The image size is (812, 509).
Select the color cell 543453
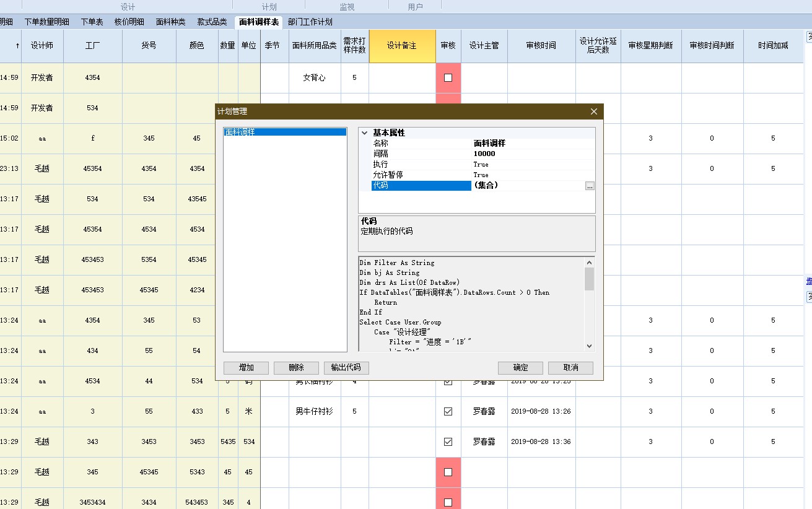[x=197, y=502]
